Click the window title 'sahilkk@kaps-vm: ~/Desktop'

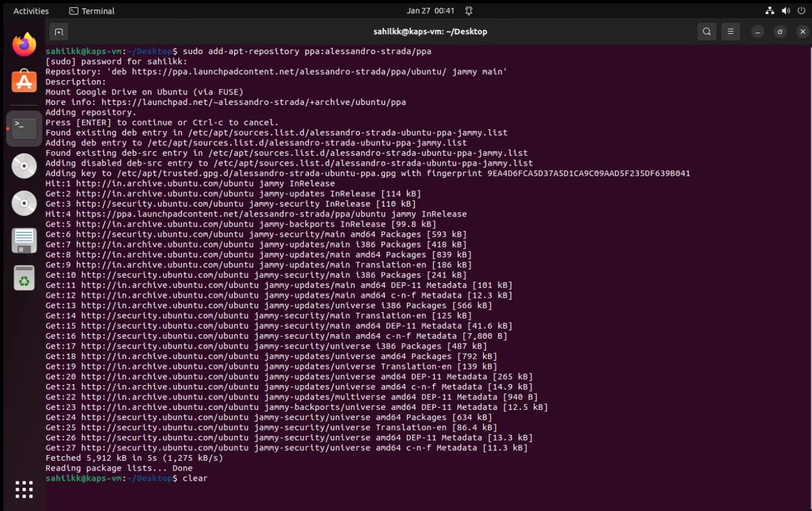[x=430, y=31]
